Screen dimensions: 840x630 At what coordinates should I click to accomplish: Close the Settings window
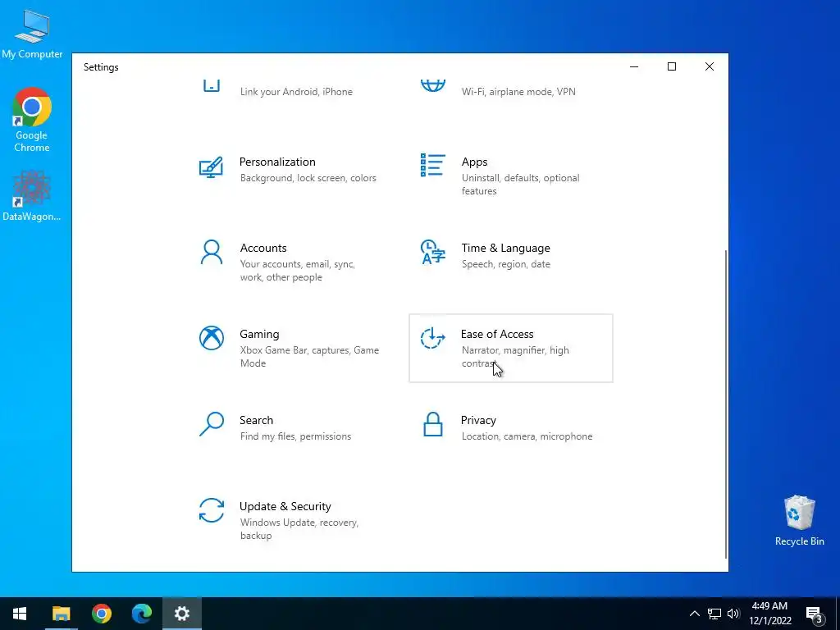tap(710, 67)
